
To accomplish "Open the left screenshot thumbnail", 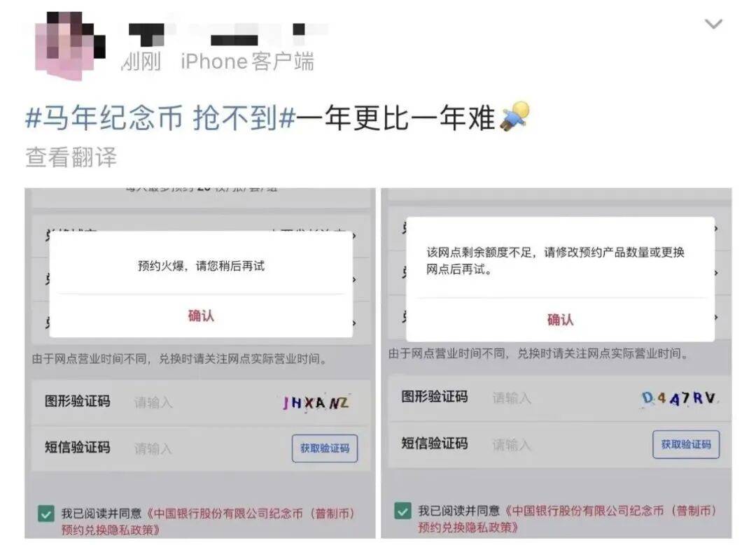I will tap(200, 363).
